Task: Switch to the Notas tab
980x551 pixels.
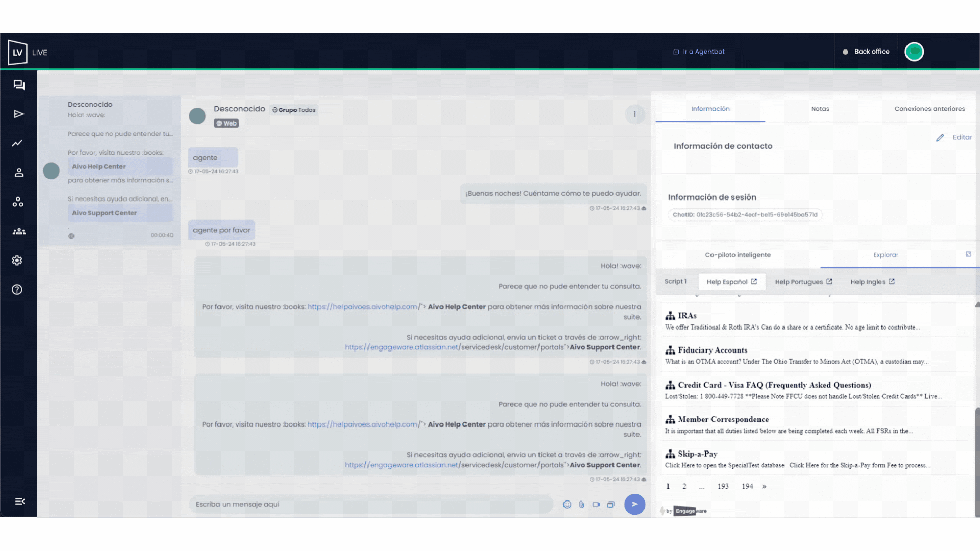Action: pyautogui.click(x=820, y=109)
